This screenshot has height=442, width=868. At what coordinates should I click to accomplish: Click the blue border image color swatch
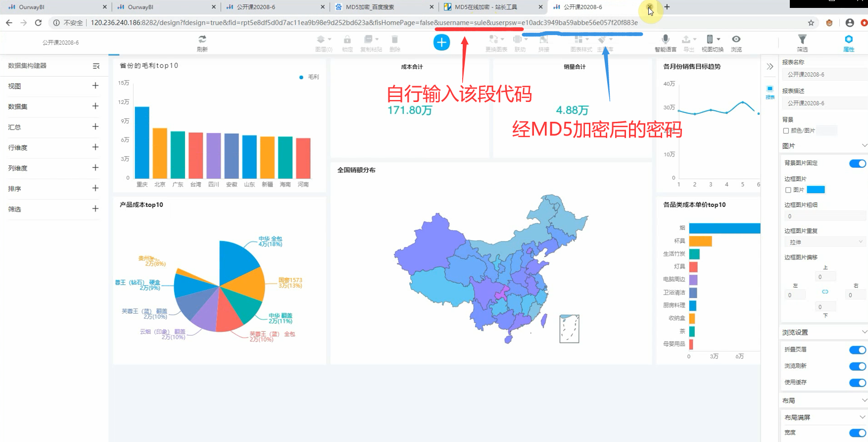(x=816, y=190)
